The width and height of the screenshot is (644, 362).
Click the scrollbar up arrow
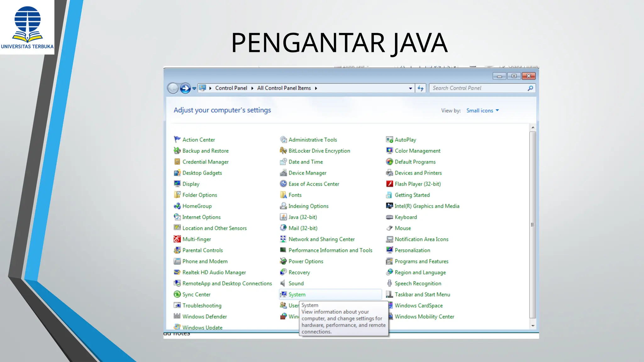(x=533, y=127)
